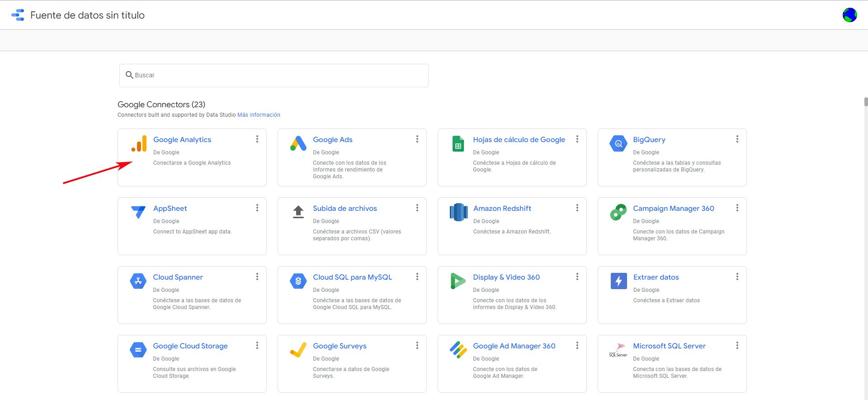
Task: Select the Google Cloud Storage title
Action: click(190, 346)
